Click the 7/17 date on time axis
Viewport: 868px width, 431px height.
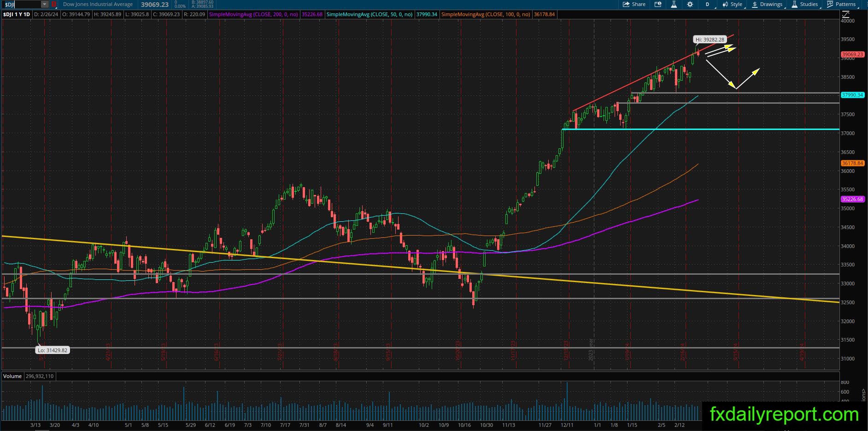pos(286,425)
